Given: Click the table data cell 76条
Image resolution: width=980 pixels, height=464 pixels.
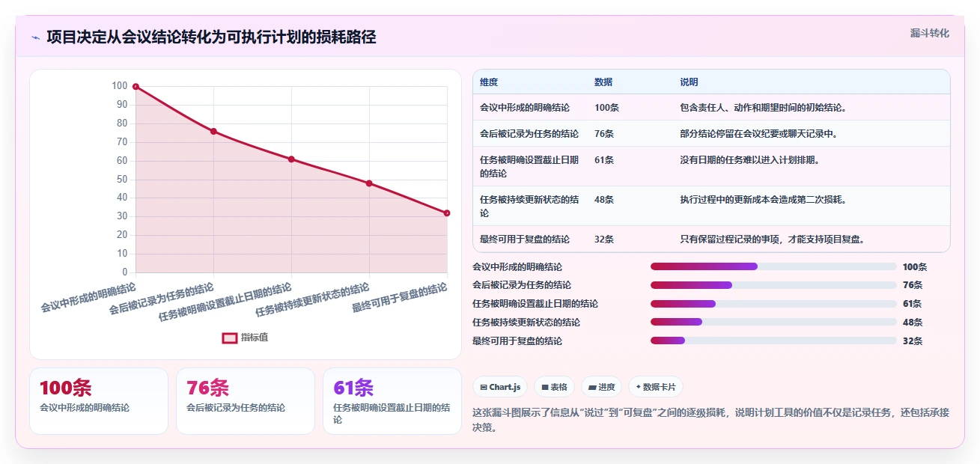Looking at the screenshot, I should tap(604, 134).
